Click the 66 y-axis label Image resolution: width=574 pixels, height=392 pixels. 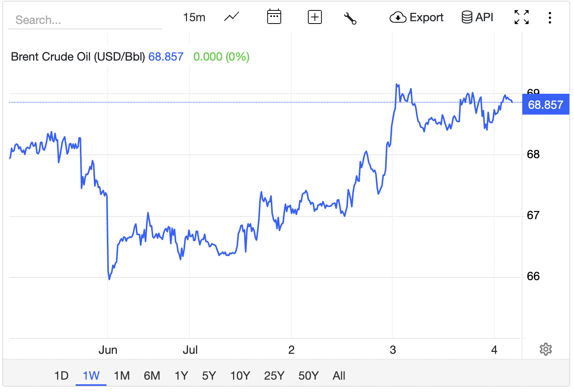533,276
